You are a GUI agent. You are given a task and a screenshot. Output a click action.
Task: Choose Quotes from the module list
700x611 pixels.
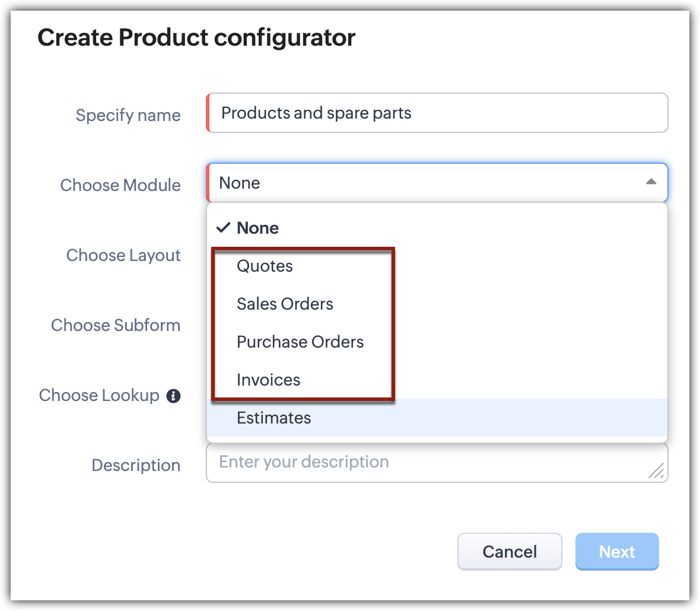265,266
